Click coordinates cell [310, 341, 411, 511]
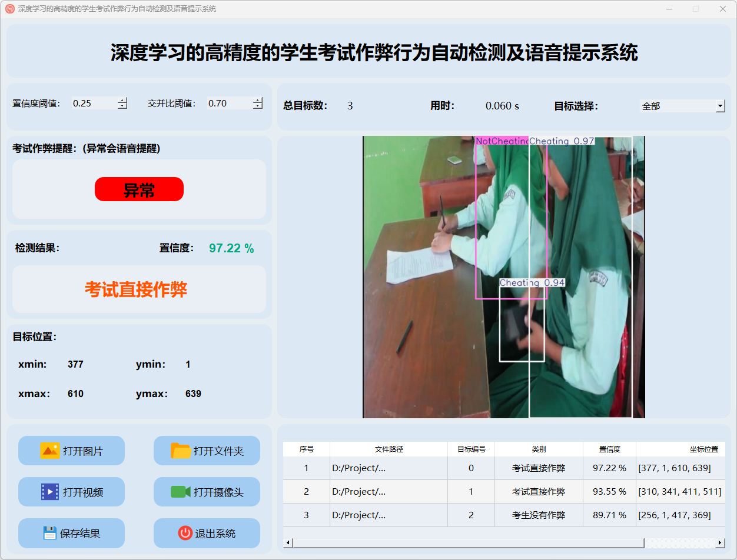Viewport: 737px width, 560px height. click(x=680, y=492)
